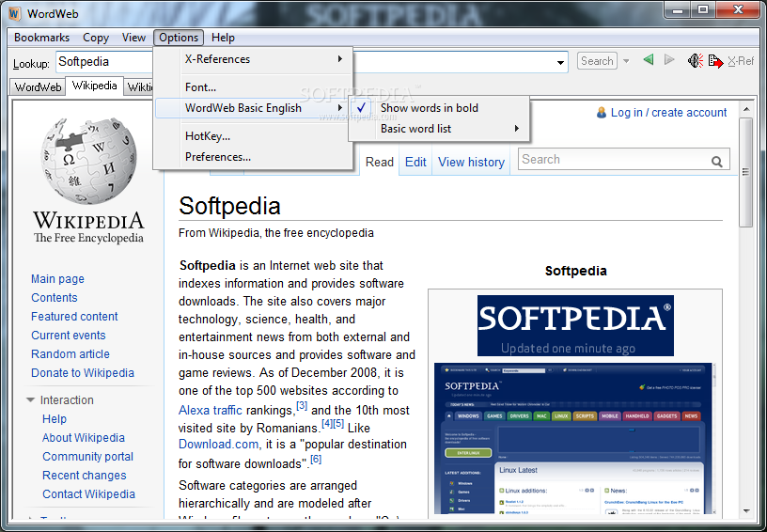Click the WordWeb application icon in title bar
This screenshot has height=532, width=767.
(15, 13)
